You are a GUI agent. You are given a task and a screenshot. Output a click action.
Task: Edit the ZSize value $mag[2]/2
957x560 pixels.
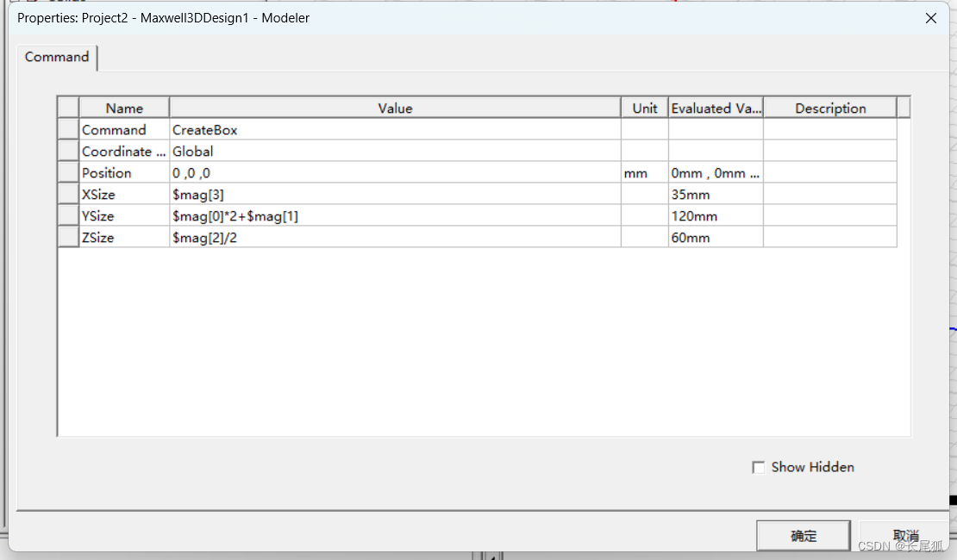pyautogui.click(x=395, y=238)
